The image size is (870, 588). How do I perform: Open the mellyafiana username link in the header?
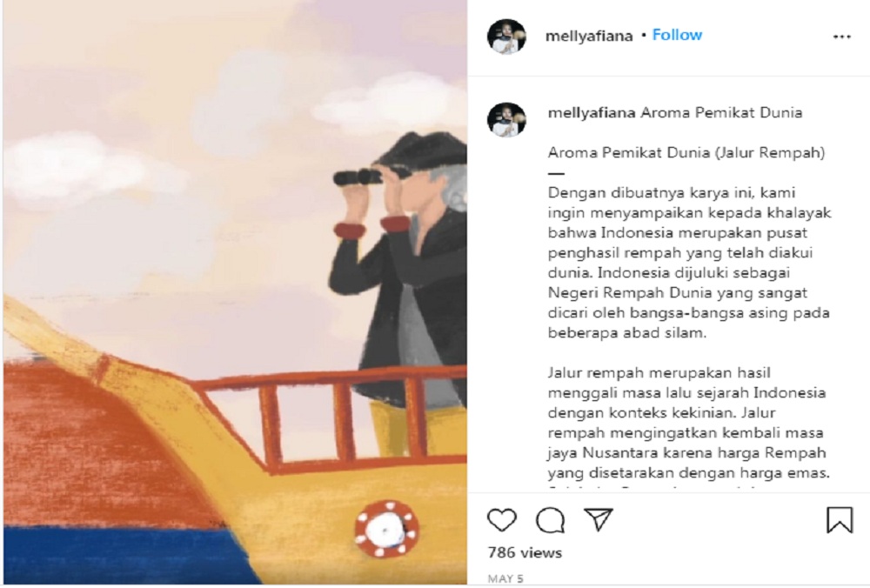click(589, 36)
